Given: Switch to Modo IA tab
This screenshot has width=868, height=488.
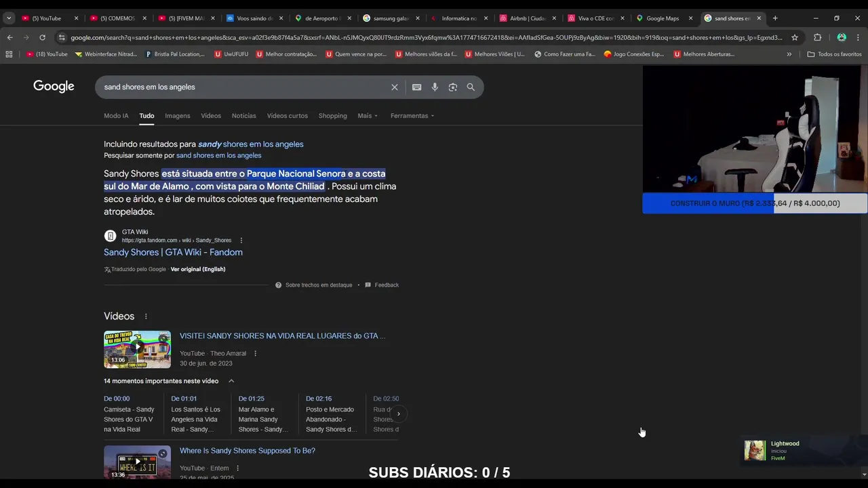Looking at the screenshot, I should click(116, 116).
